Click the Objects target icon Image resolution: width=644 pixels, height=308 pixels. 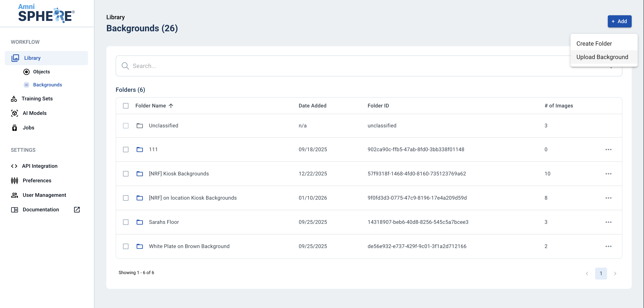26,72
